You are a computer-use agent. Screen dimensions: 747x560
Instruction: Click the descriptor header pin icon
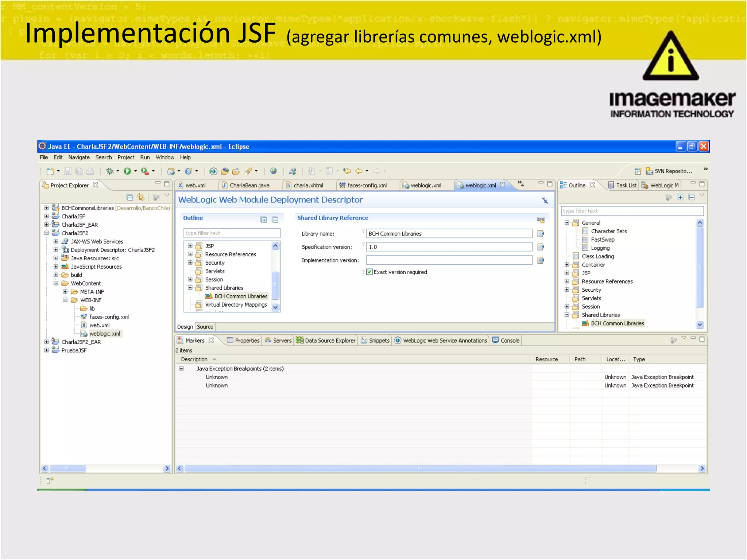tap(545, 200)
